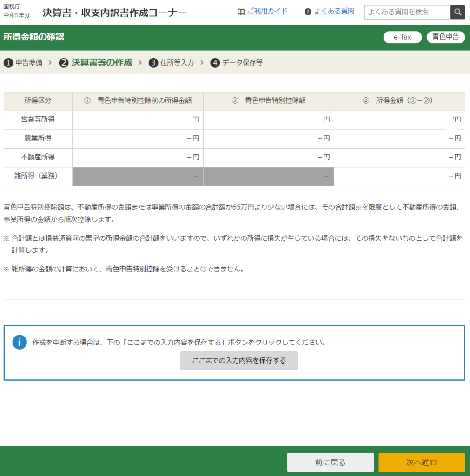This screenshot has width=470, height=476.
Task: Open the ご利用ガイド link
Action: pyautogui.click(x=267, y=11)
